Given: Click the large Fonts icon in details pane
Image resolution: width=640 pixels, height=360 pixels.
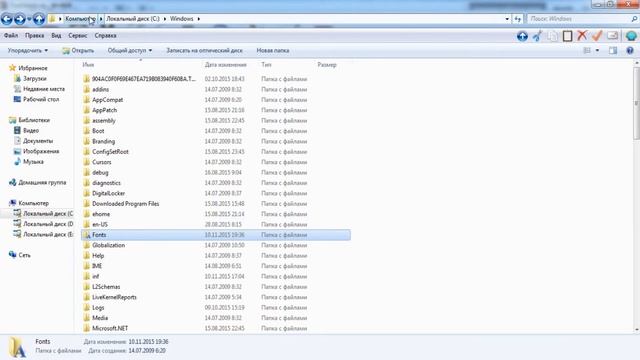Looking at the screenshot, I should 17,347.
